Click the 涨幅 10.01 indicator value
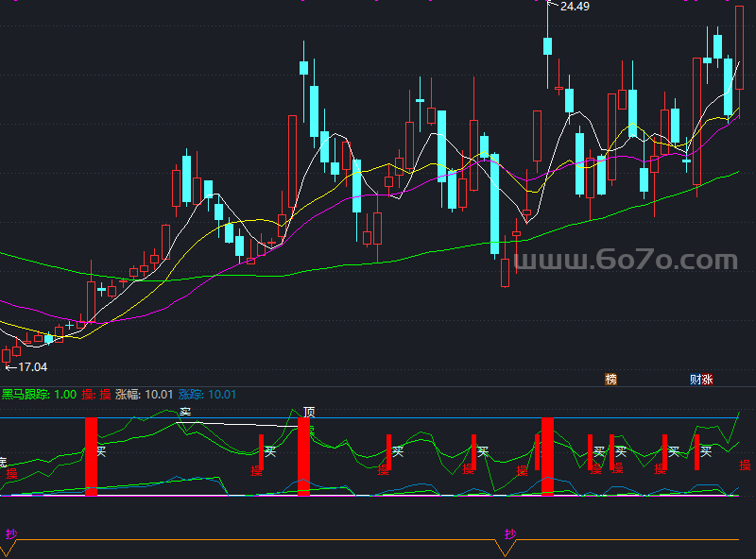Image resolution: width=756 pixels, height=559 pixels. coord(144,395)
